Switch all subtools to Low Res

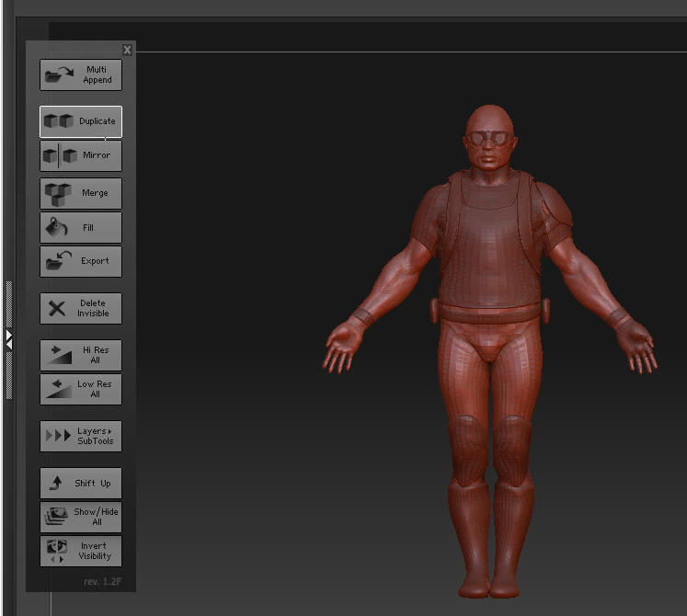(81, 389)
